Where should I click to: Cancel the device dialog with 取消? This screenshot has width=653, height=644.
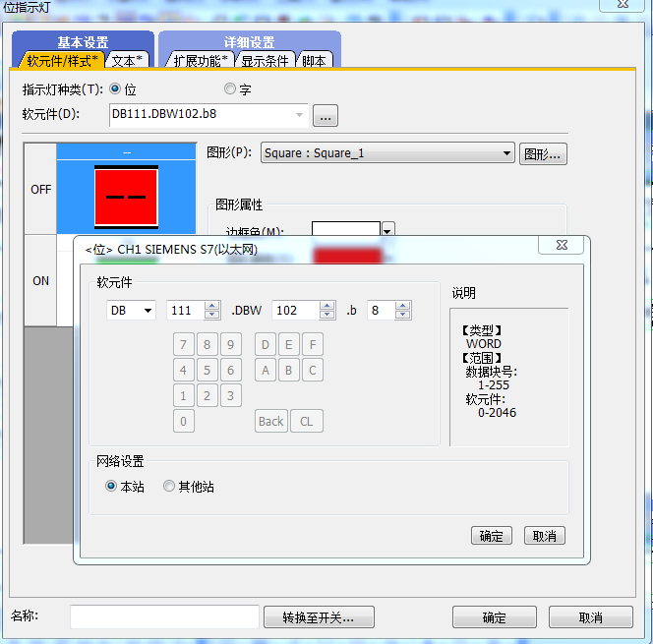(544, 535)
